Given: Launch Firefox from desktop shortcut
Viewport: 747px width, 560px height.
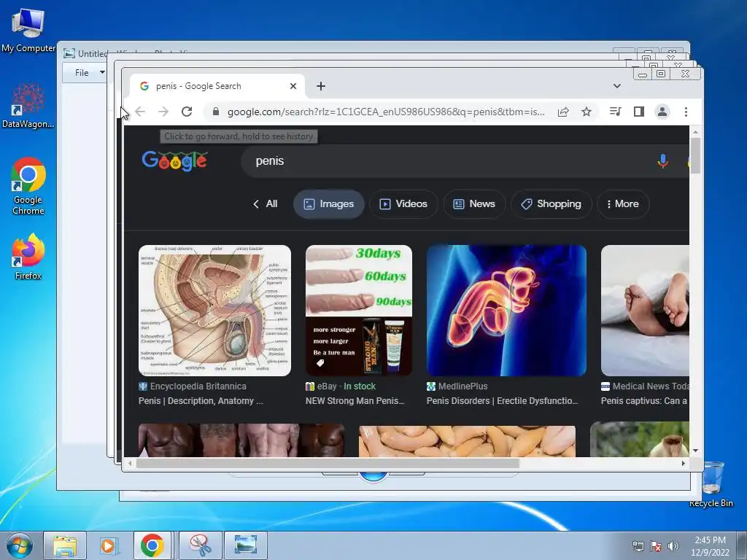Looking at the screenshot, I should point(28,256).
